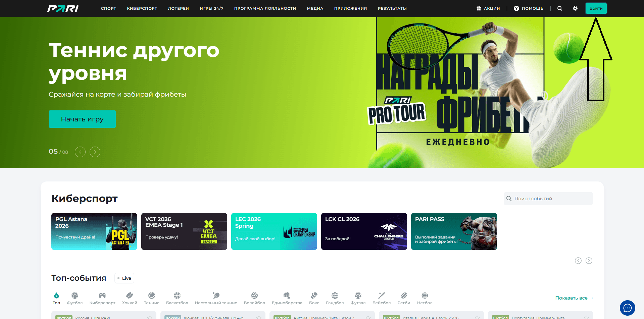Select Футзал sport filter
This screenshot has width=644, height=319.
click(x=358, y=298)
